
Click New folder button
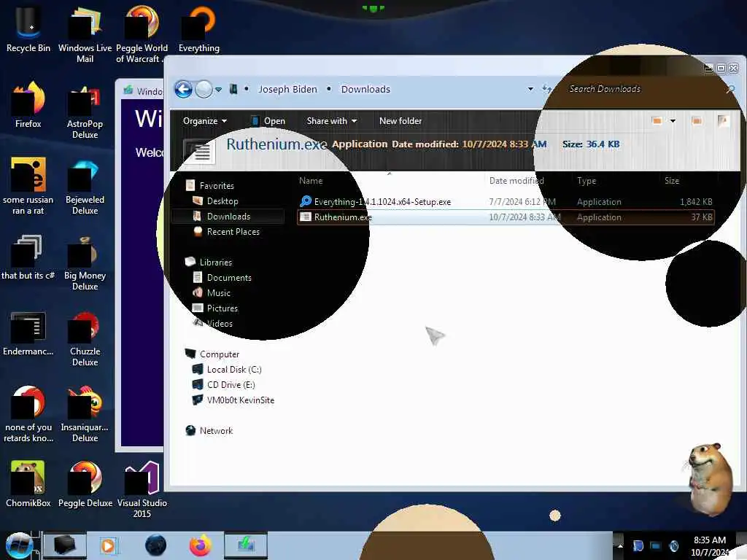[400, 121]
